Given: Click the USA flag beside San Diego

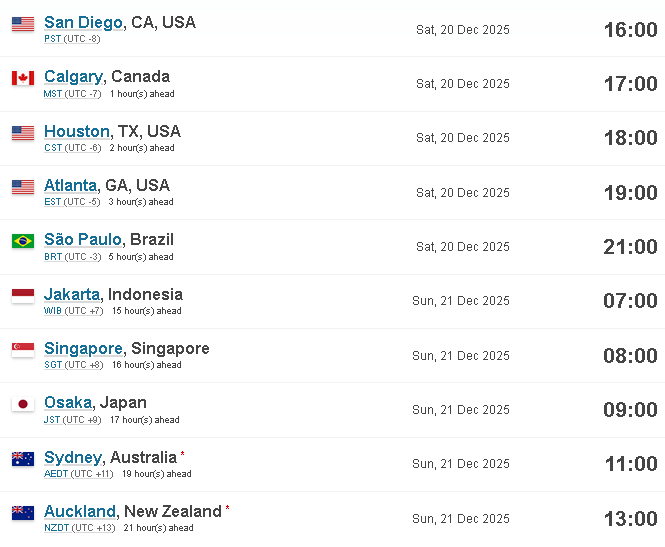Looking at the screenshot, I should point(23,24).
